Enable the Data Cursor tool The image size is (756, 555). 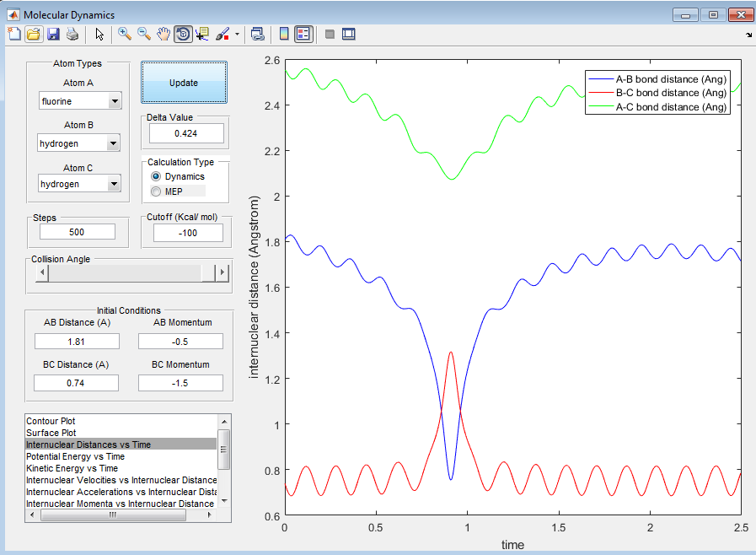coord(202,34)
